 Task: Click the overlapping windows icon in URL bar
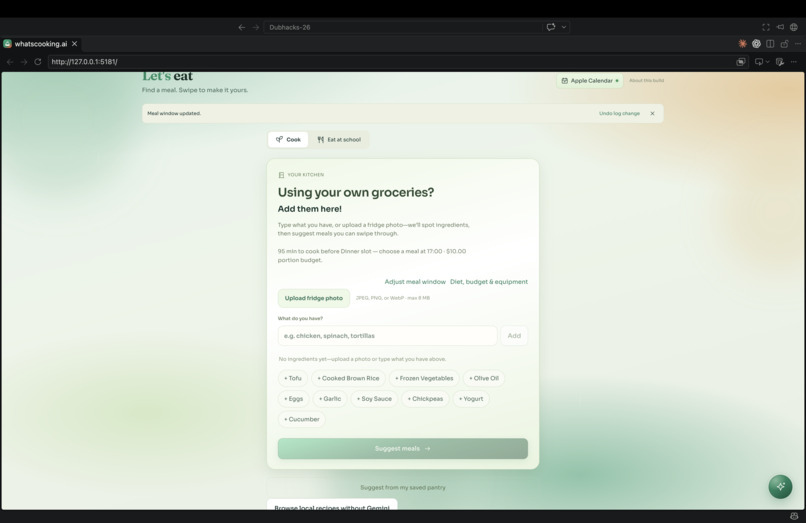coord(741,62)
